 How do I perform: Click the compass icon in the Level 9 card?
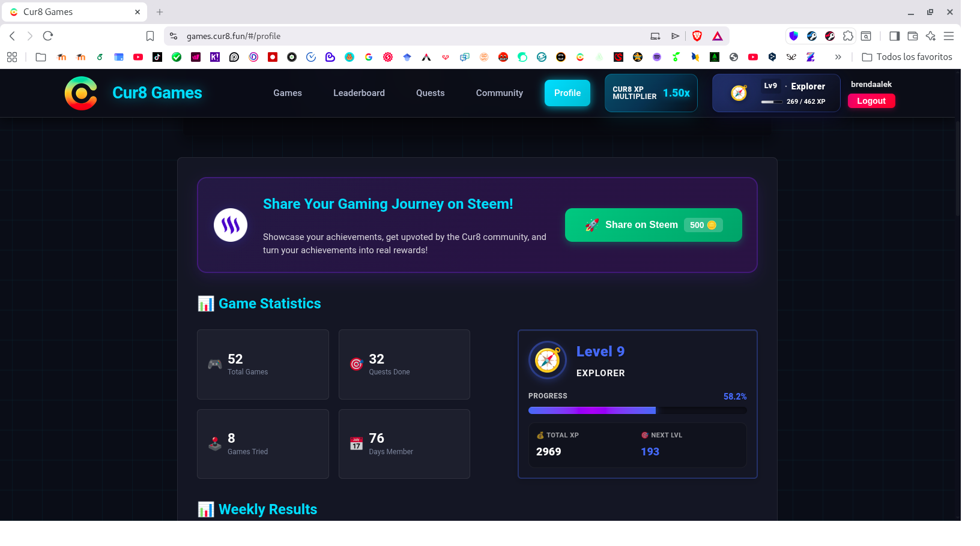pyautogui.click(x=548, y=360)
